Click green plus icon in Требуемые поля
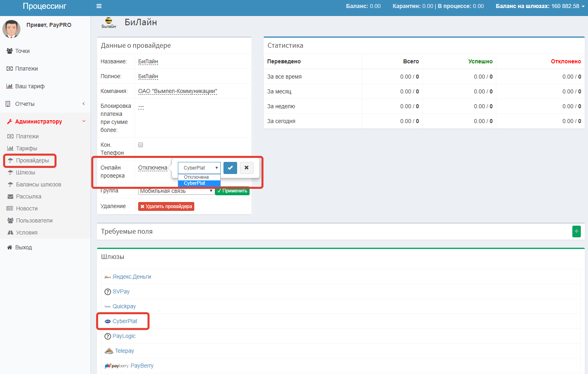588x374 pixels. click(576, 231)
